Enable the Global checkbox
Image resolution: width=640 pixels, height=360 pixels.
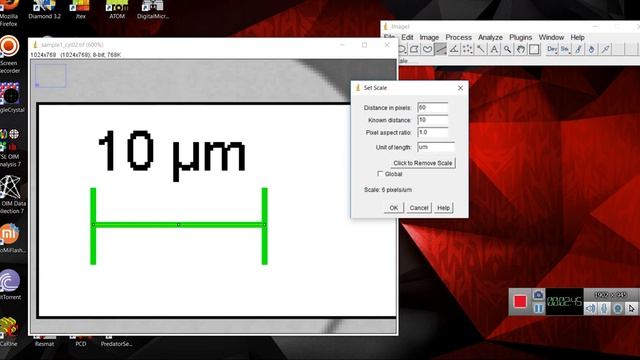(x=380, y=174)
